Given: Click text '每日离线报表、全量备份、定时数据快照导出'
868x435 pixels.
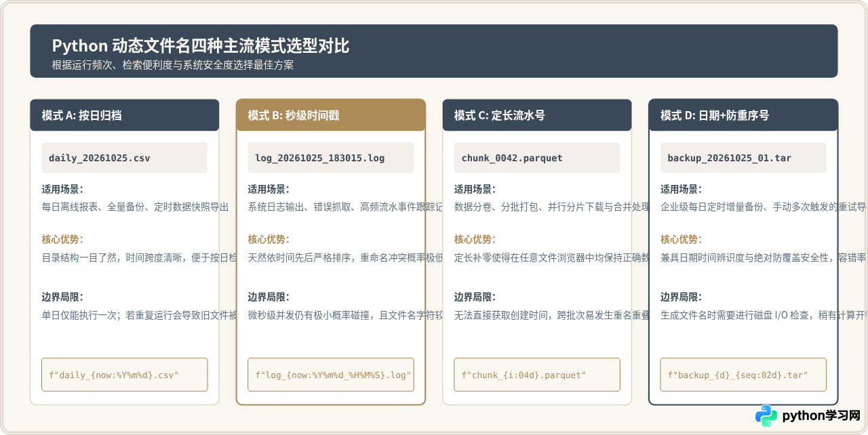Looking at the screenshot, I should click(x=135, y=207).
